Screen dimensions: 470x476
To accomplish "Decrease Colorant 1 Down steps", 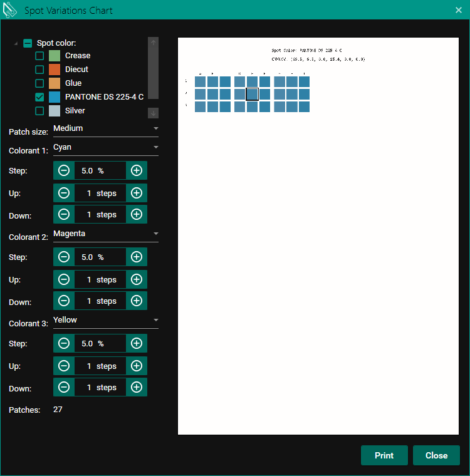I will click(x=64, y=214).
